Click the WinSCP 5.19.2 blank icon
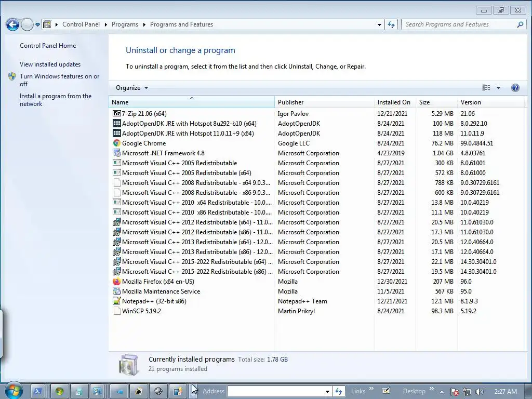Viewport: 532px width, 399px height. (x=117, y=311)
